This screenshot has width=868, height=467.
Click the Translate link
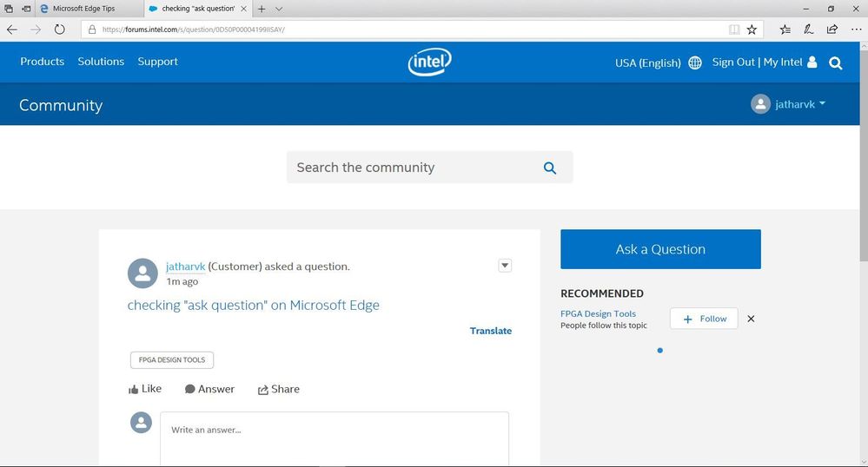pos(491,331)
